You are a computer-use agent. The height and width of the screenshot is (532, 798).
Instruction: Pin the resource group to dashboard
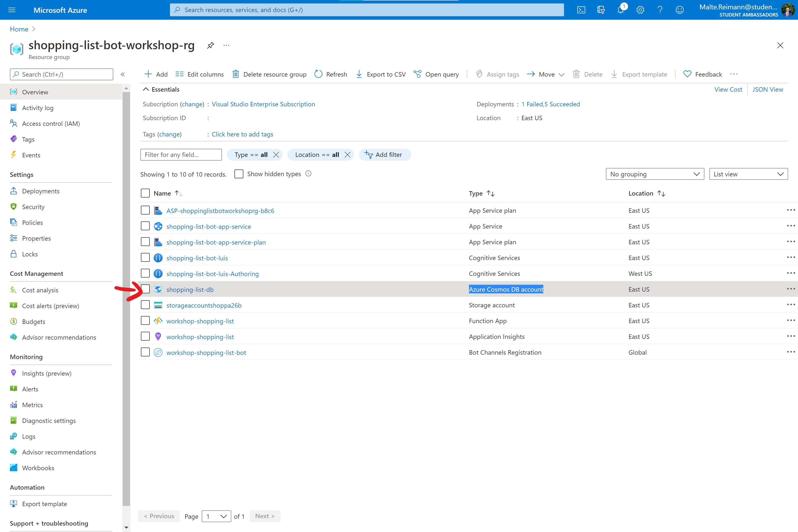(210, 46)
